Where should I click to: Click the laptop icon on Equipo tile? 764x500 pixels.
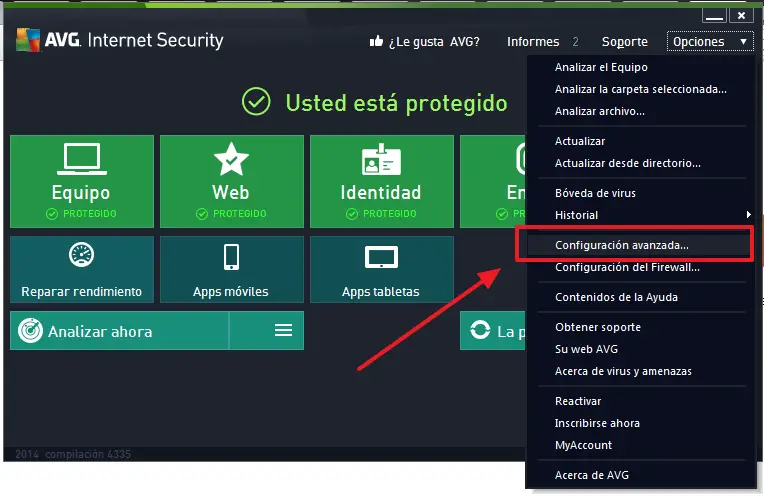82,158
